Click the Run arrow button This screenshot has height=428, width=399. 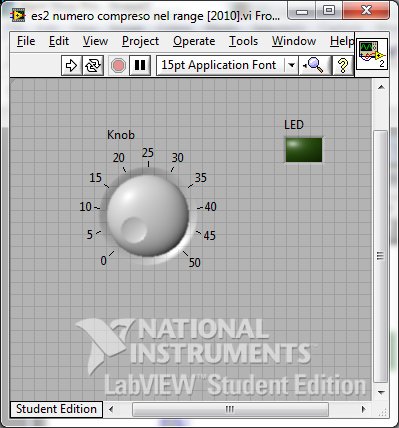[x=71, y=65]
